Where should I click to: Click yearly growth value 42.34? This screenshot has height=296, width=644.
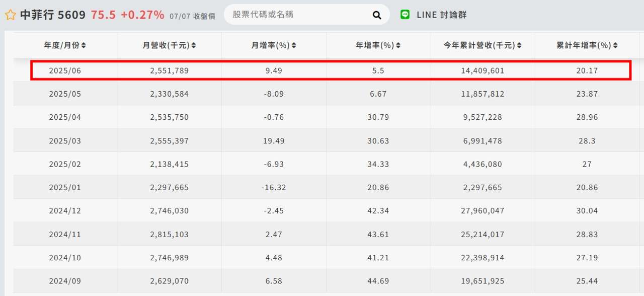click(x=378, y=211)
